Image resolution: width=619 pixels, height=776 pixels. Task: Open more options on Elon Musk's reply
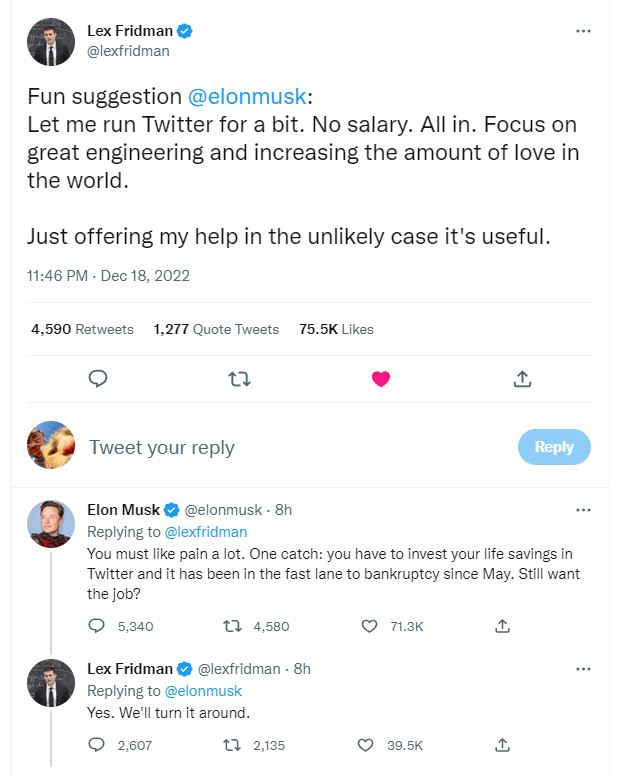click(x=584, y=510)
